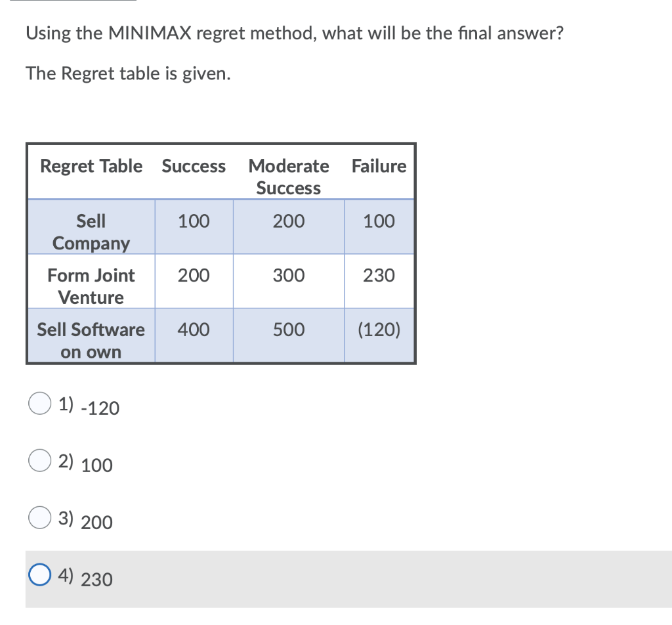
Task: Click the cell with 100 under Success
Action: click(194, 221)
